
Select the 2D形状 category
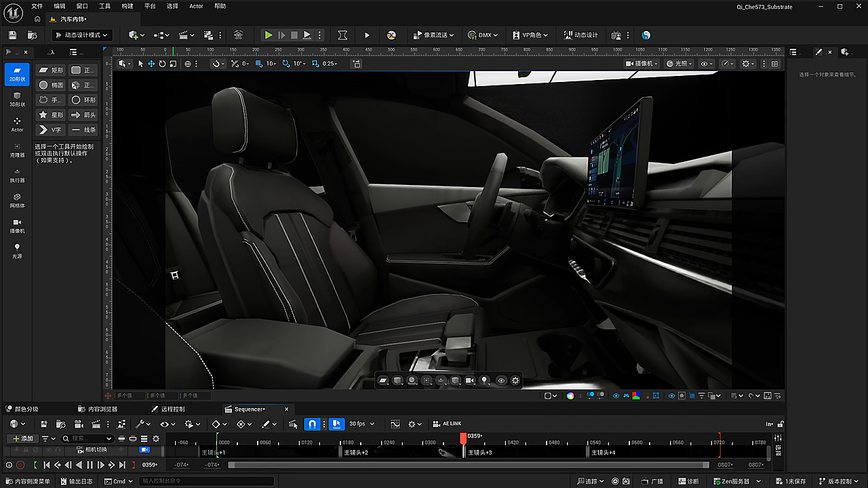point(17,74)
